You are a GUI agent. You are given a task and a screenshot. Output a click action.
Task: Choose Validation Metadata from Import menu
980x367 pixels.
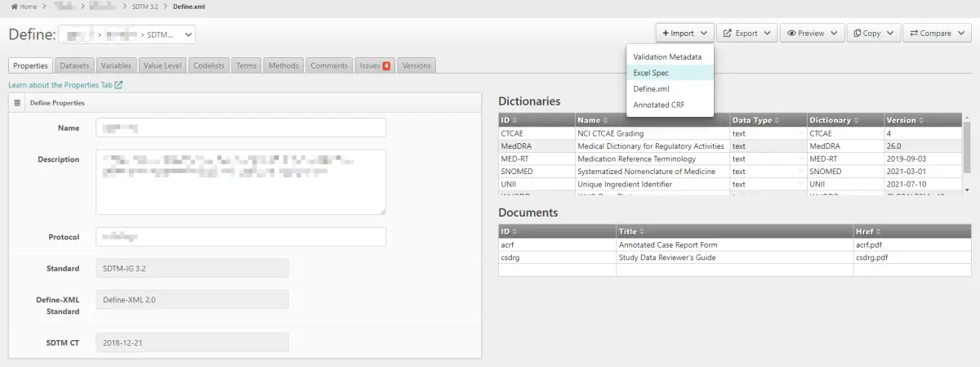pos(666,57)
